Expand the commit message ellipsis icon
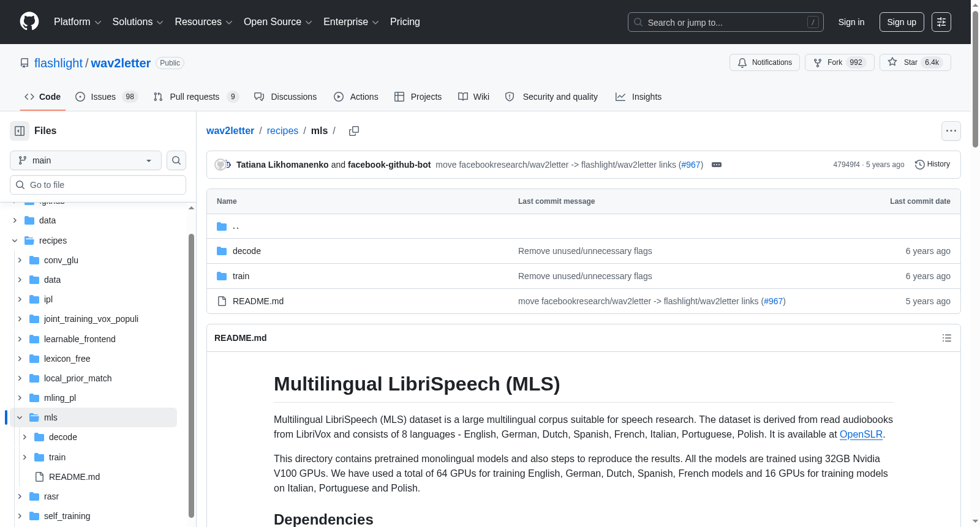Viewport: 980px width, 527px height. 717,165
